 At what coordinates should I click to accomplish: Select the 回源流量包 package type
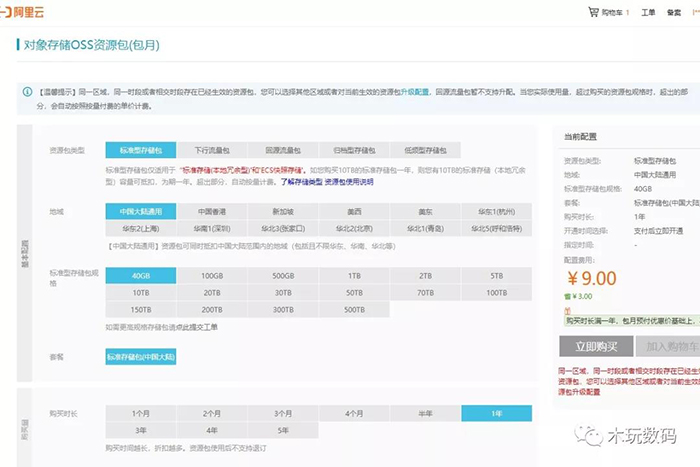click(283, 150)
